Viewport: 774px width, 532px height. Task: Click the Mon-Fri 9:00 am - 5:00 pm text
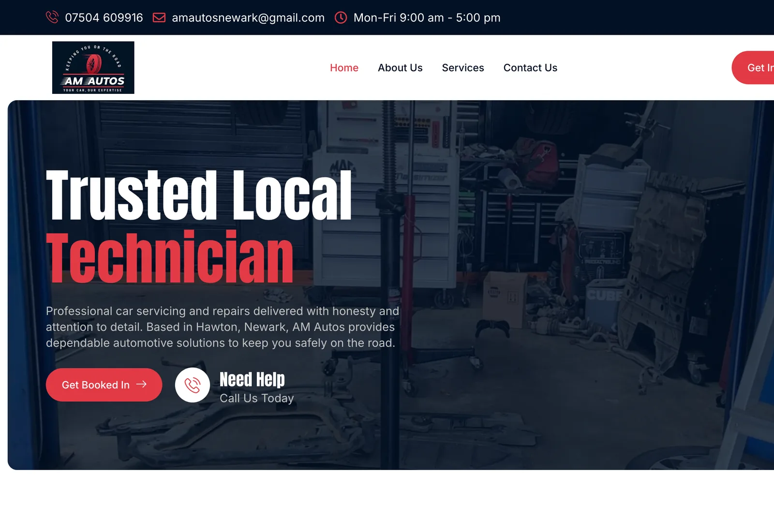(x=427, y=18)
